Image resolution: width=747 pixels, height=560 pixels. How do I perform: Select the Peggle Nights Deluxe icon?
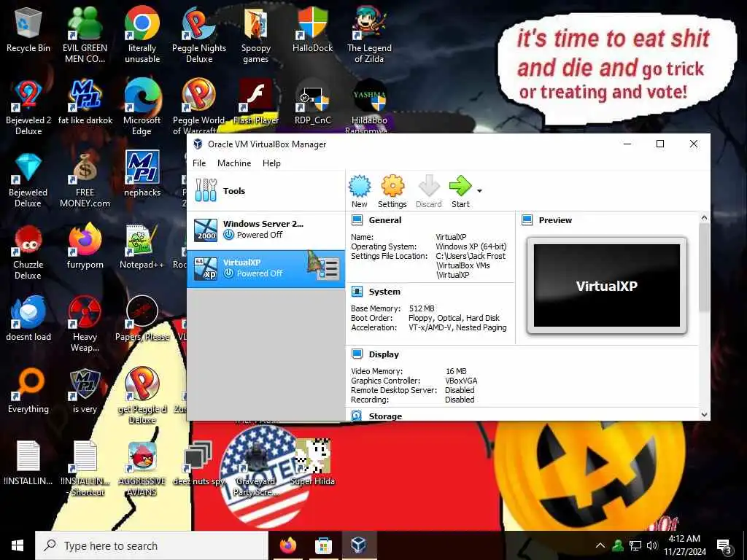click(198, 35)
